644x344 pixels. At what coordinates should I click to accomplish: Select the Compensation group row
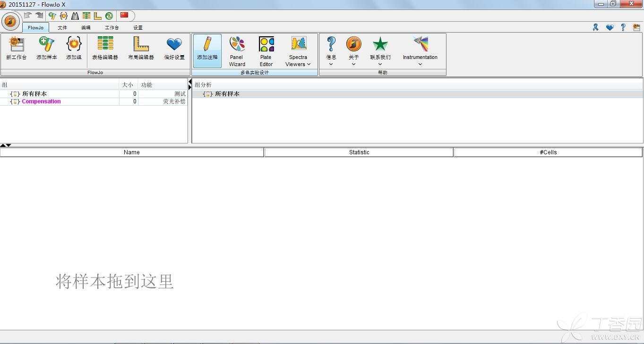click(x=41, y=101)
